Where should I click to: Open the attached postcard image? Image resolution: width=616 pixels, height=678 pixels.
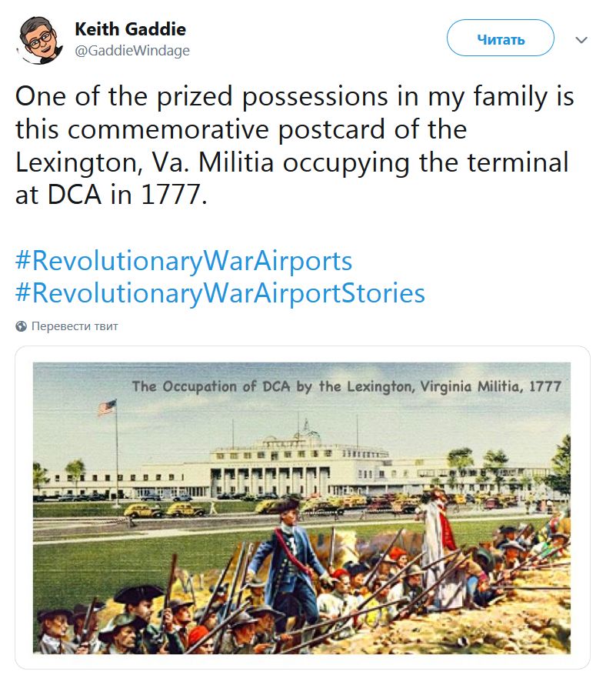pyautogui.click(x=302, y=508)
